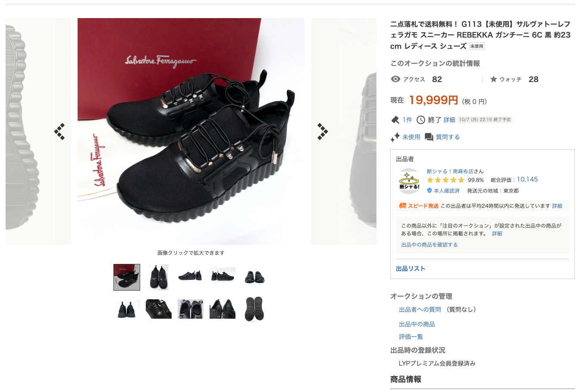Open 出品者への質問 link

(x=420, y=309)
